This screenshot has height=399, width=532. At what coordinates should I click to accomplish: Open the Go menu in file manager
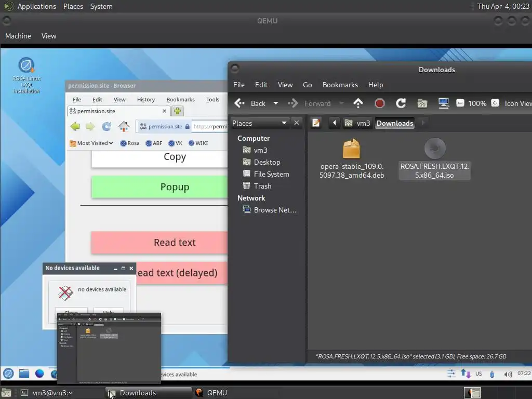[308, 85]
